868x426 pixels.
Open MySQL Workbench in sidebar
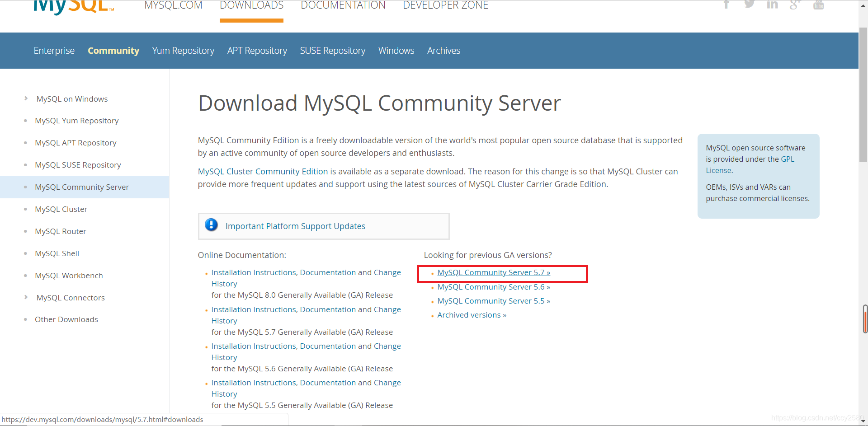pos(69,276)
